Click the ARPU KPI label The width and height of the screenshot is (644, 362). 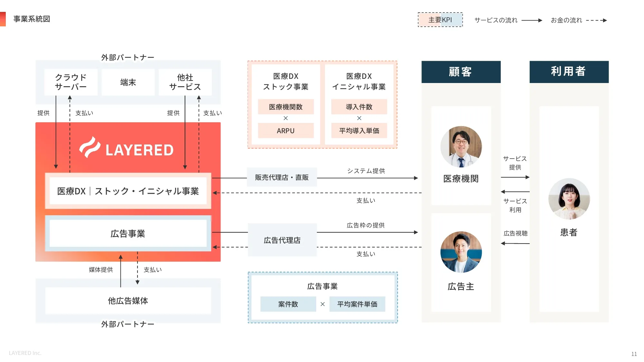coord(286,131)
